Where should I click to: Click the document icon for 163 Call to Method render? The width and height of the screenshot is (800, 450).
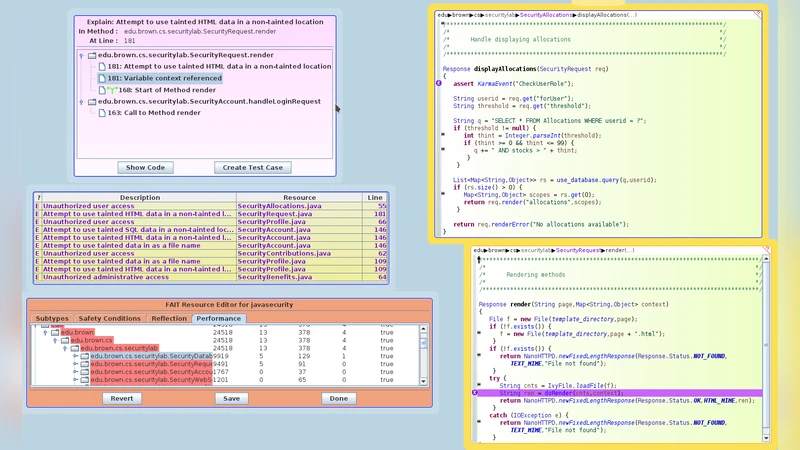(101, 113)
